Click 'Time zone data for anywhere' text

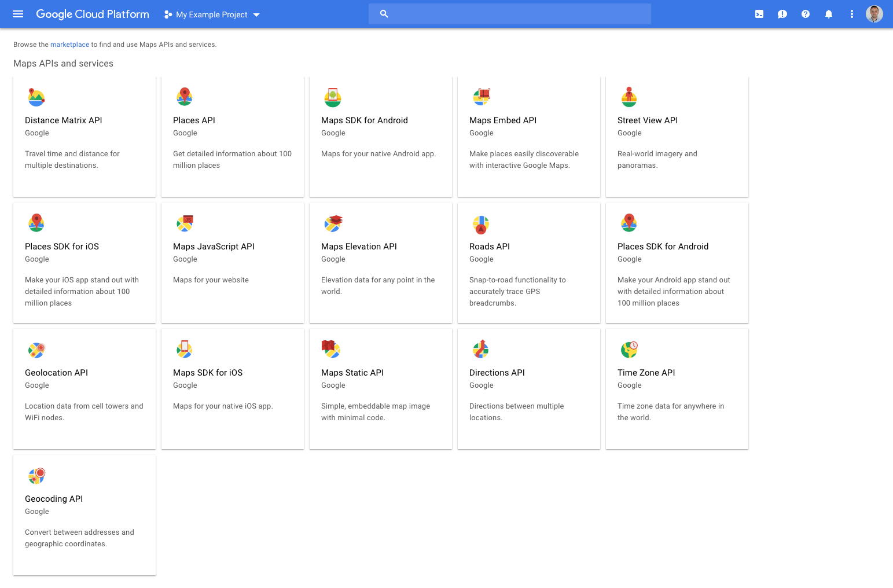pyautogui.click(x=671, y=412)
